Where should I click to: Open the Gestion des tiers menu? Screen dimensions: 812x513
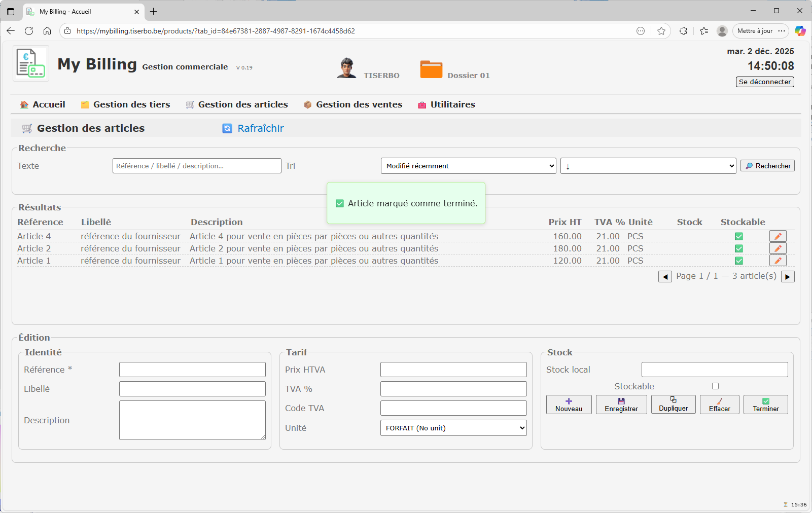click(x=126, y=104)
